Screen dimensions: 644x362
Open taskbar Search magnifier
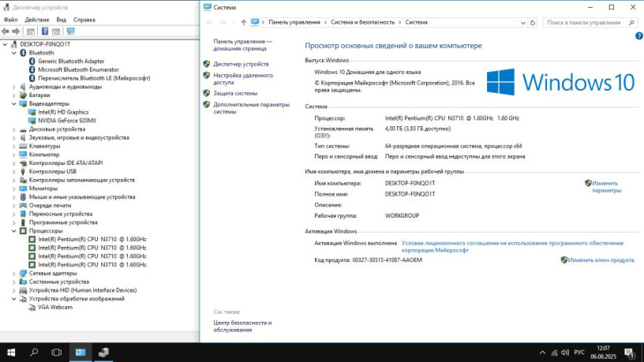34,353
